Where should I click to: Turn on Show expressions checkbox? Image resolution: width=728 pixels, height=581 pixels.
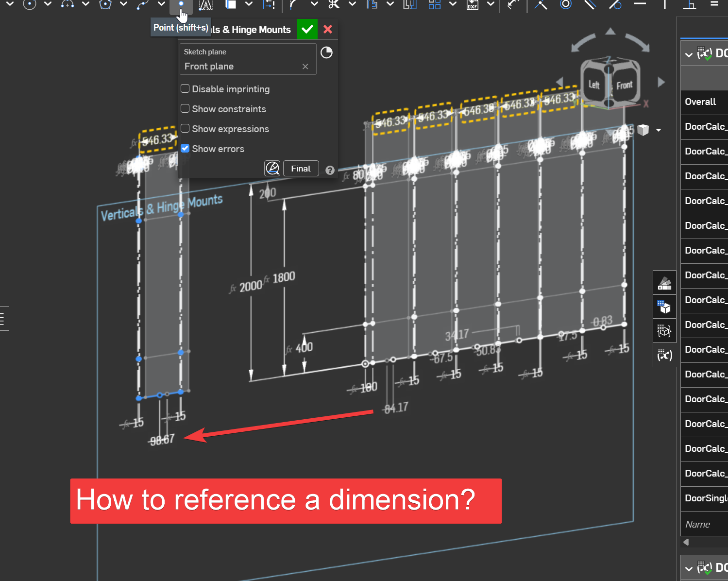(185, 129)
